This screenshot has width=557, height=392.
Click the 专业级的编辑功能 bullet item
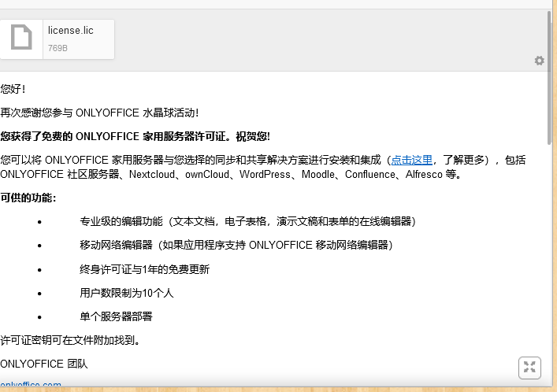[247, 222]
